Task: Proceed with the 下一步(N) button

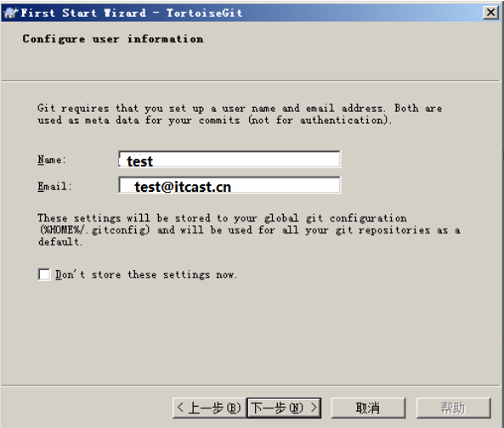Action: coord(284,408)
